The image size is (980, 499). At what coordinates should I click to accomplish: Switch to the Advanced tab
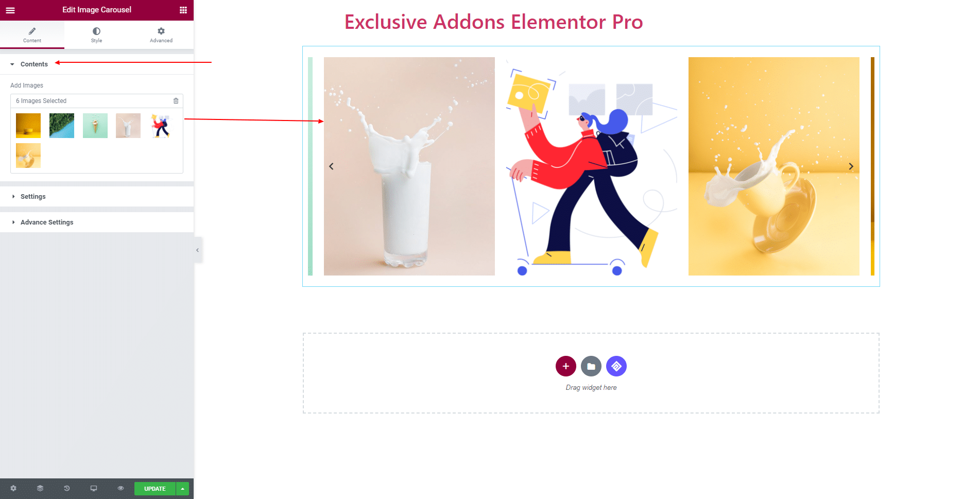click(161, 35)
